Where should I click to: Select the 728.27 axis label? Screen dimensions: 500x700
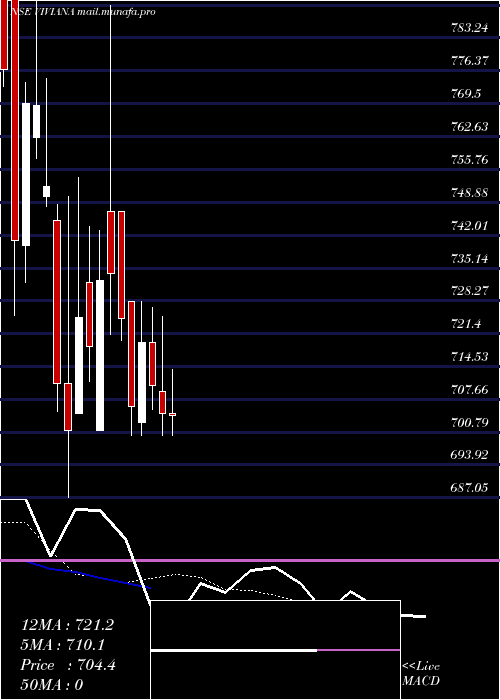point(469,292)
